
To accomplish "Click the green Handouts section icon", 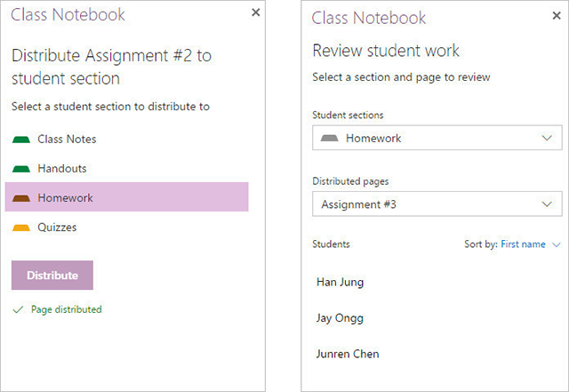I will click(x=21, y=169).
